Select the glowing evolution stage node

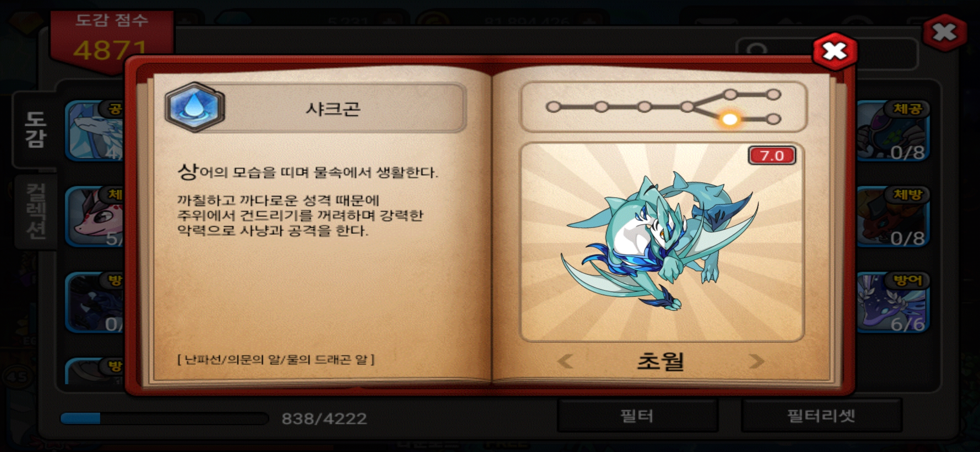pyautogui.click(x=730, y=119)
